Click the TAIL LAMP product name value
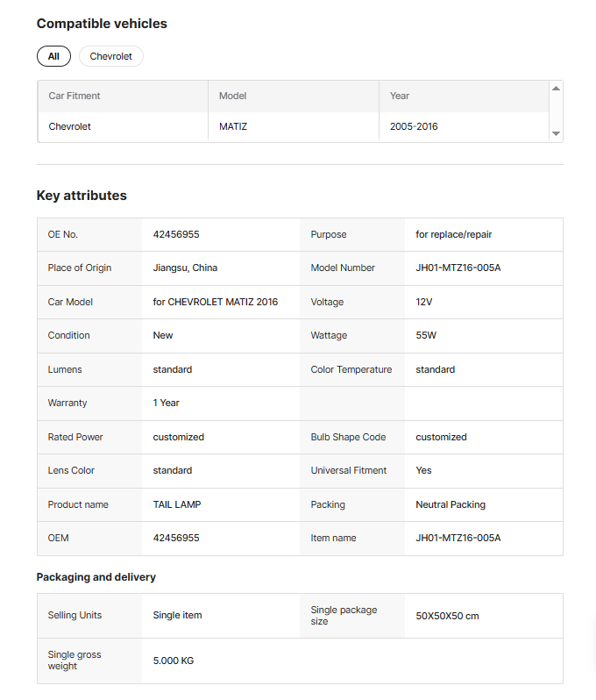Image resolution: width=596 pixels, height=700 pixels. [x=177, y=504]
